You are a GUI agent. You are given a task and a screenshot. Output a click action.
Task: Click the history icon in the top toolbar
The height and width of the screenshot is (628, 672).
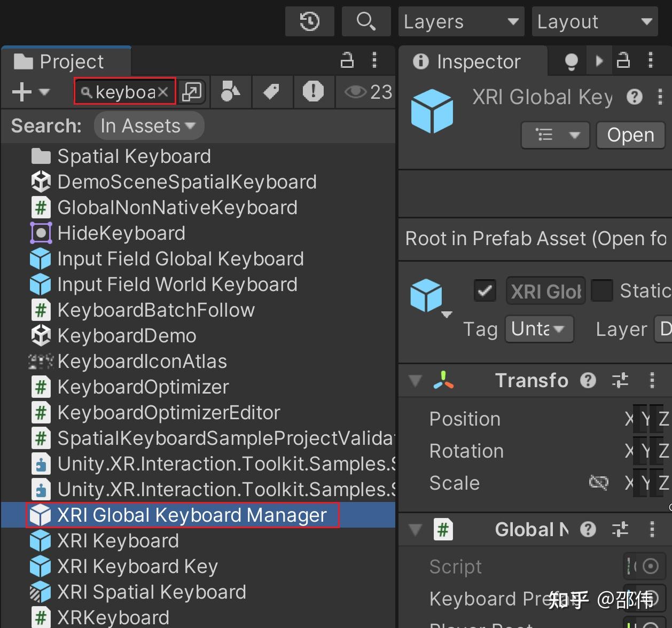coord(309,21)
